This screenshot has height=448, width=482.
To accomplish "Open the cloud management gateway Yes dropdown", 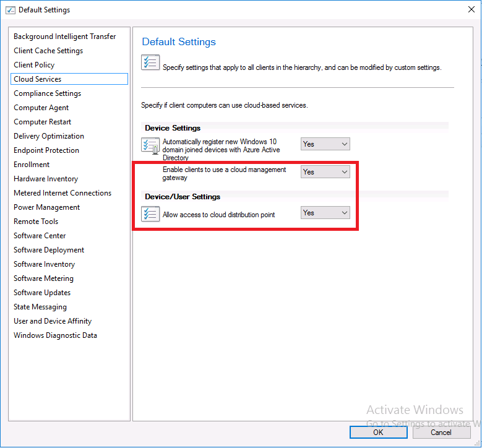I will (325, 172).
